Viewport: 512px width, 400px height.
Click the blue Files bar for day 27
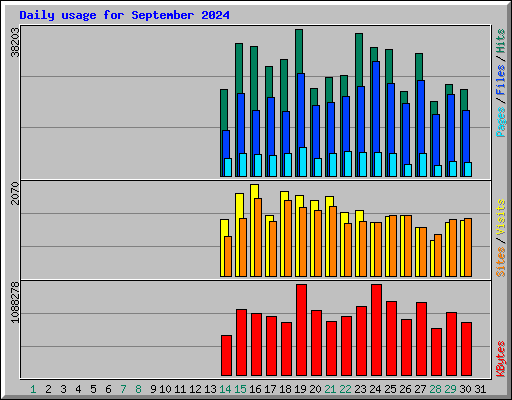[421, 117]
